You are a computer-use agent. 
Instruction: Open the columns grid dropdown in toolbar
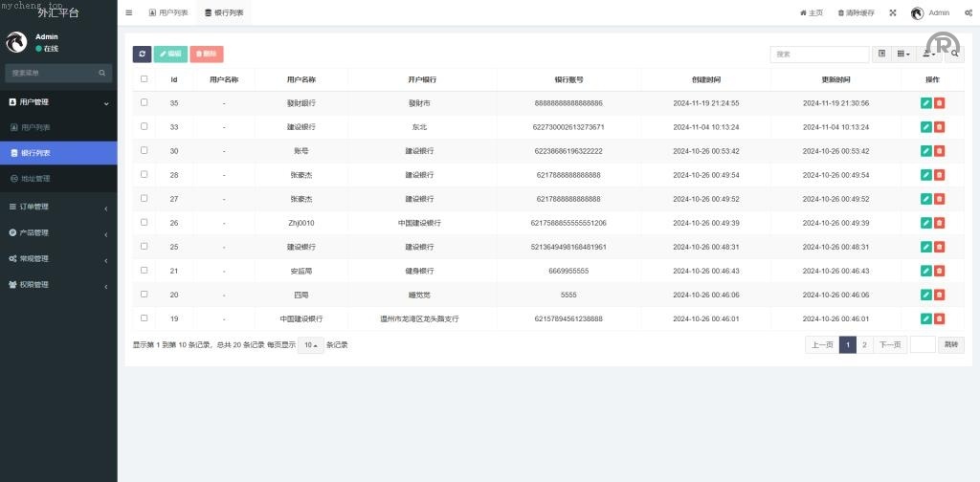tap(902, 55)
